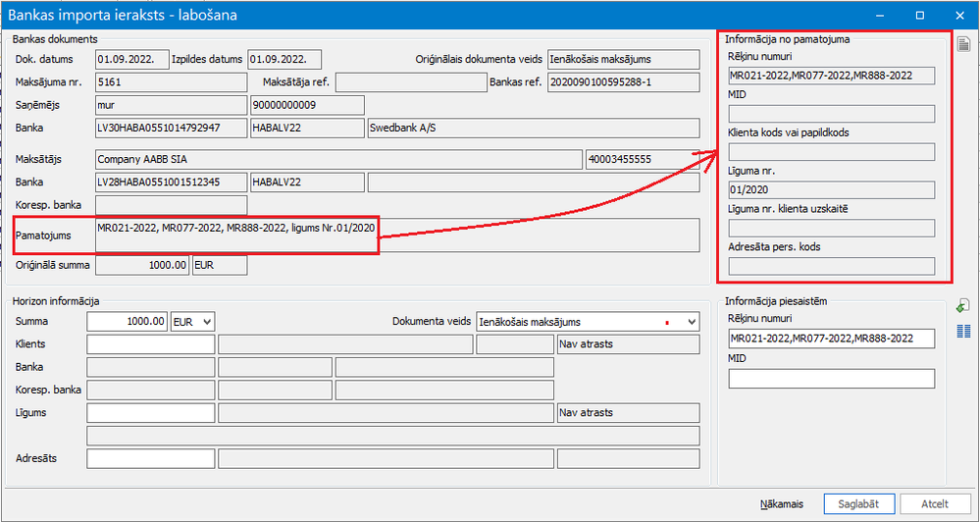Click the Summa amount field in Horizon informācija
Image resolution: width=980 pixels, height=522 pixels.
[128, 322]
